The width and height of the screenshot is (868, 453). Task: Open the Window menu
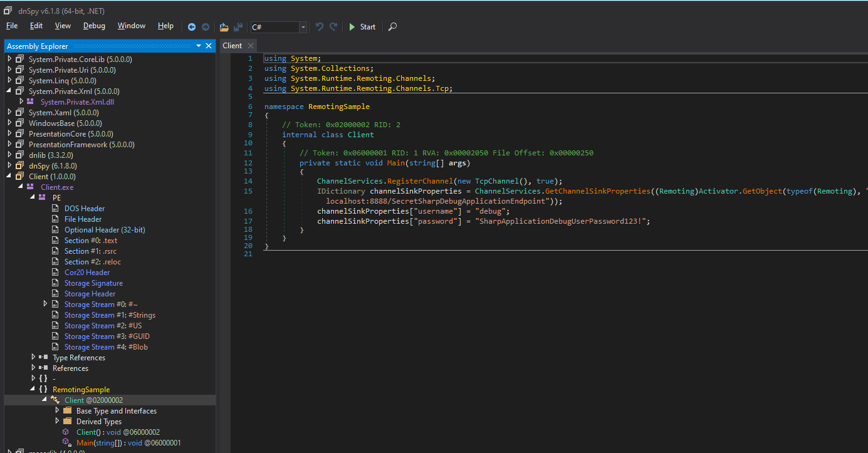[x=132, y=26]
